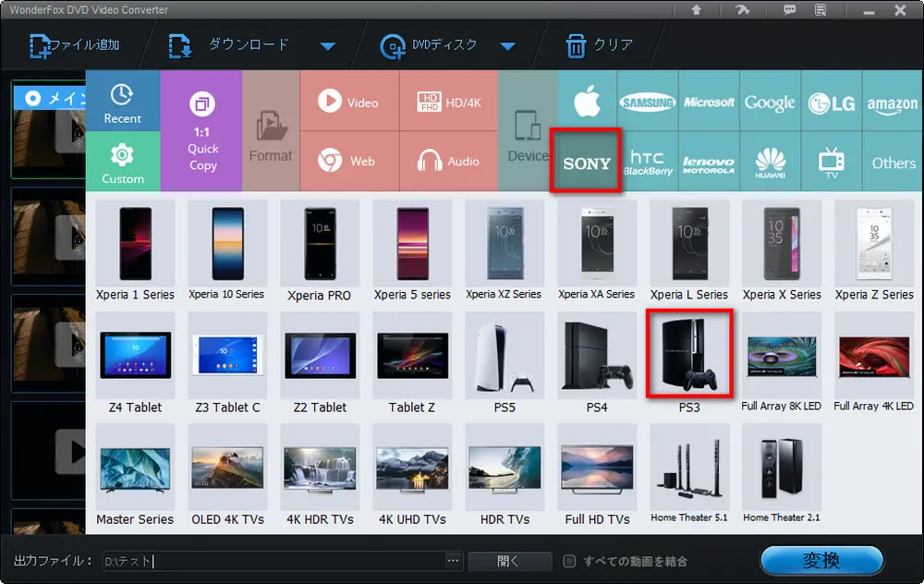
Task: Pick the HD/4K format category
Action: click(448, 103)
